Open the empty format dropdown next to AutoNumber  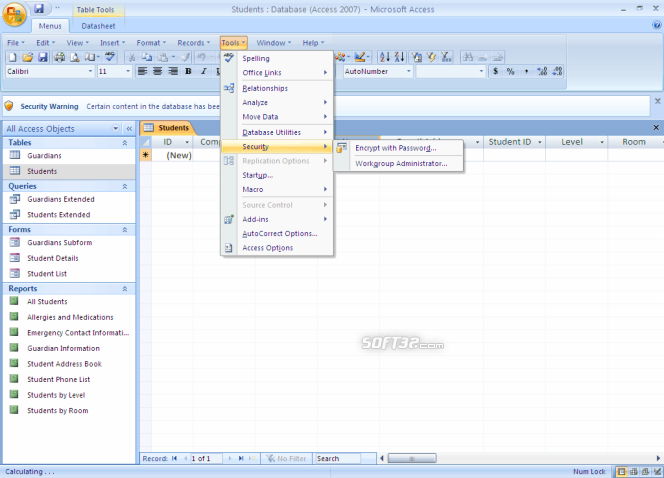(481, 71)
